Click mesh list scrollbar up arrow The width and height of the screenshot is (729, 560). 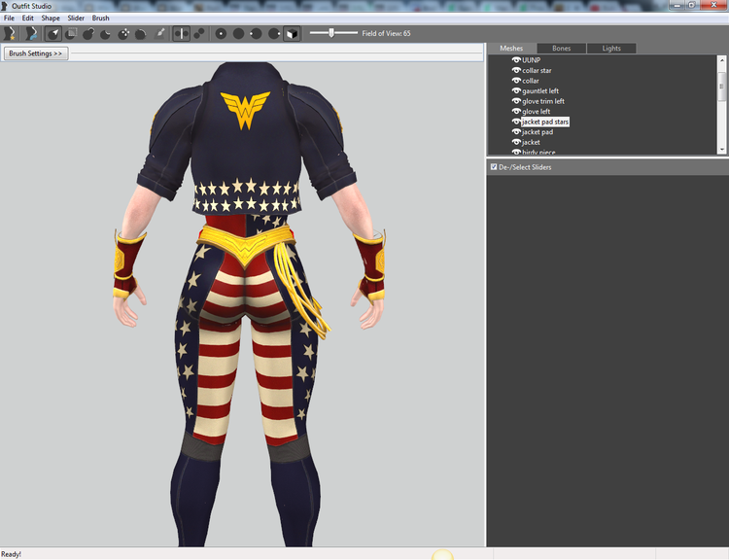pyautogui.click(x=721, y=60)
